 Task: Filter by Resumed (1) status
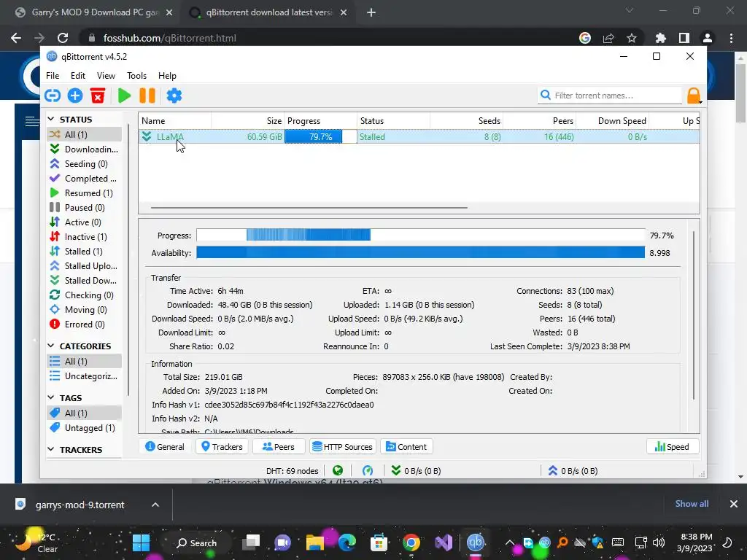[85, 192]
